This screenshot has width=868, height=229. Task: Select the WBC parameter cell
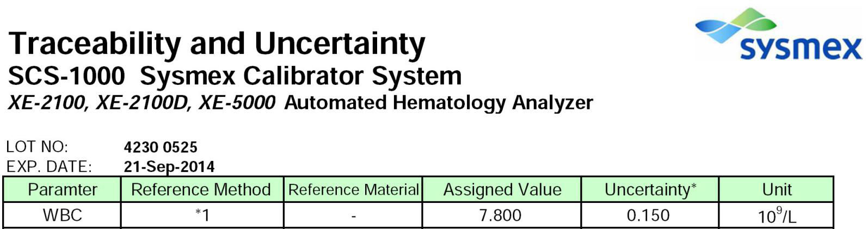pyautogui.click(x=62, y=215)
